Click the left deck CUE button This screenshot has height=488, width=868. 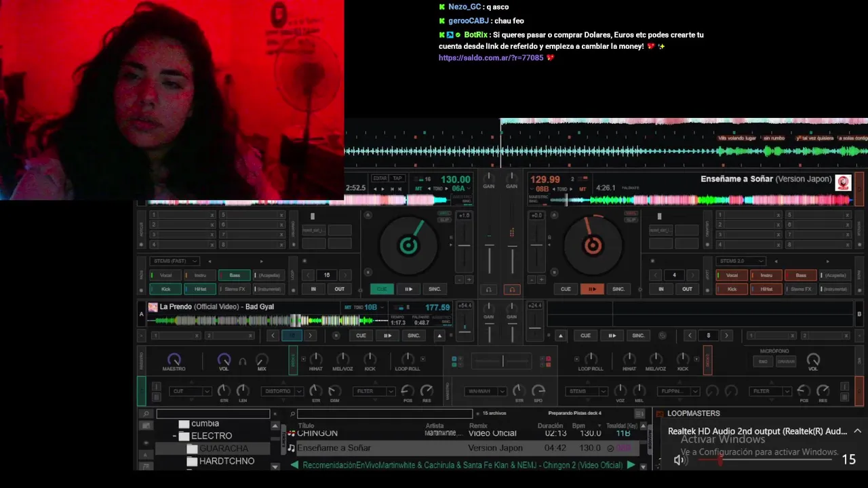click(382, 289)
